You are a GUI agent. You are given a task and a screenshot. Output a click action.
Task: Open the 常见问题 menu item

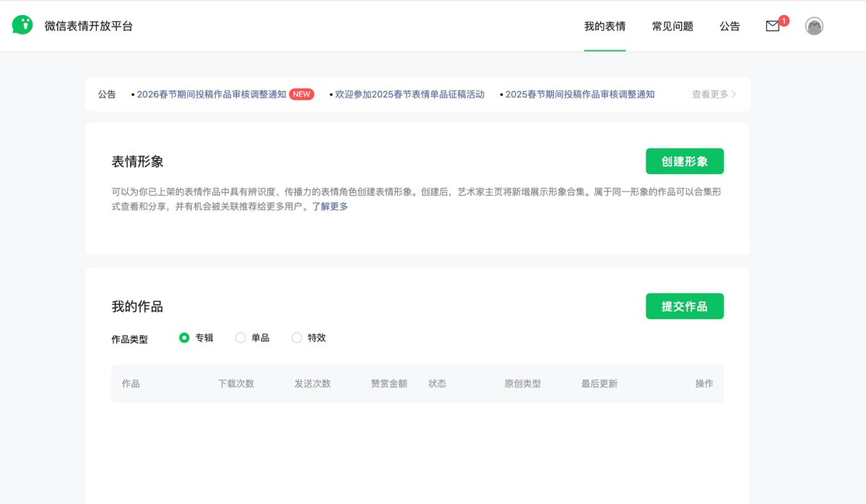672,26
